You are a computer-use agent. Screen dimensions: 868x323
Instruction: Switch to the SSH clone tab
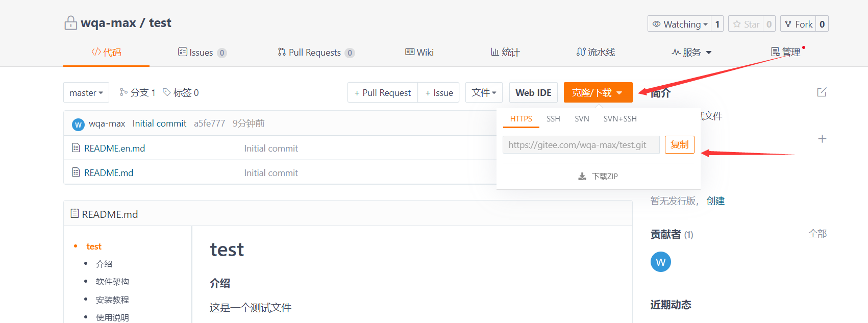pos(553,119)
